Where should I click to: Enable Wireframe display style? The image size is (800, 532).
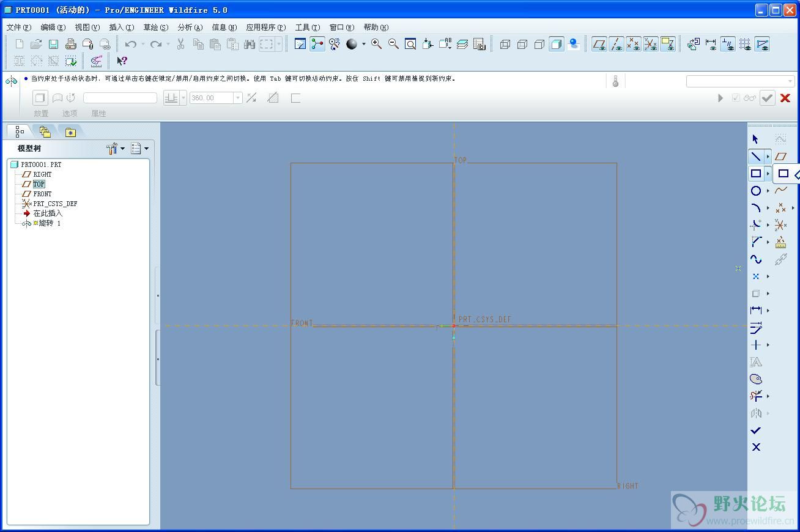click(505, 44)
